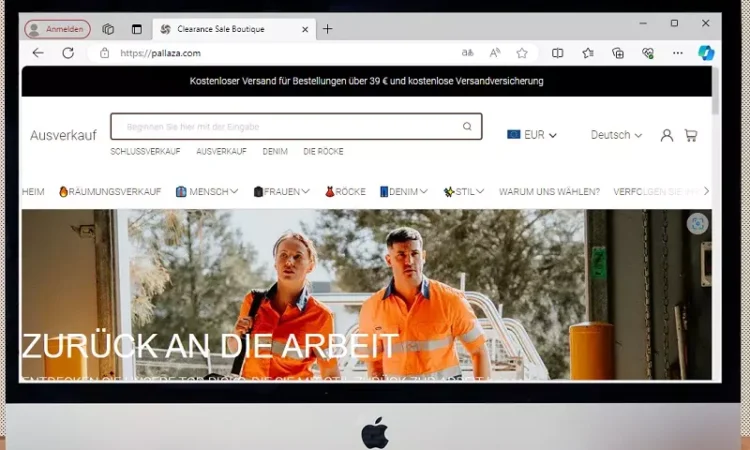Open WARUM UNS WÄHLEN? menu item

549,192
